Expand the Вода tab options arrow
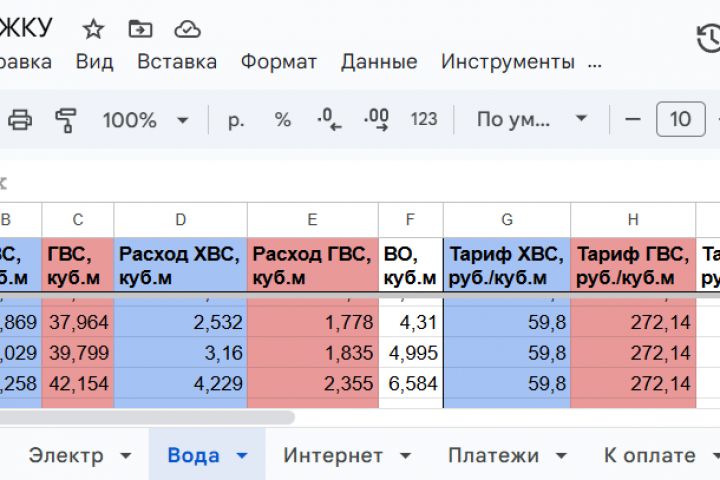The image size is (720, 480). pyautogui.click(x=241, y=455)
